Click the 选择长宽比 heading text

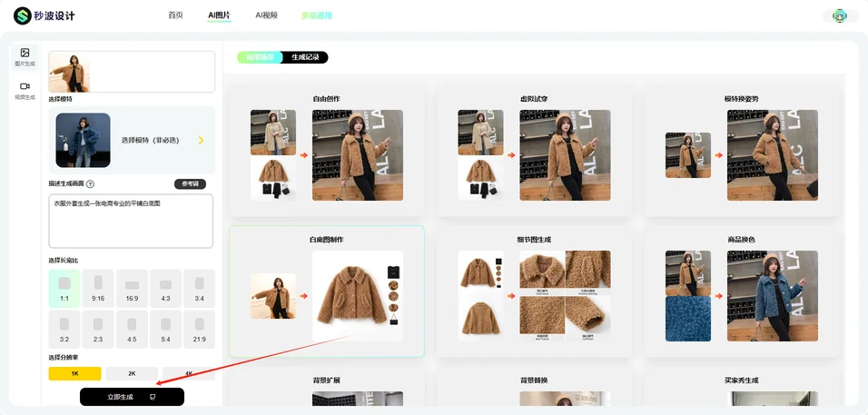pyautogui.click(x=64, y=260)
